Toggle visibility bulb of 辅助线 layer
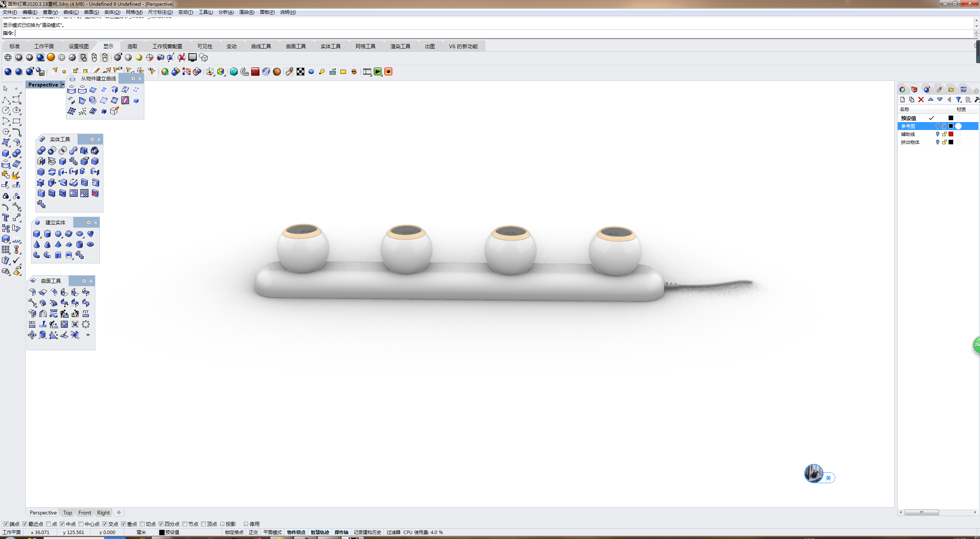 938,134
